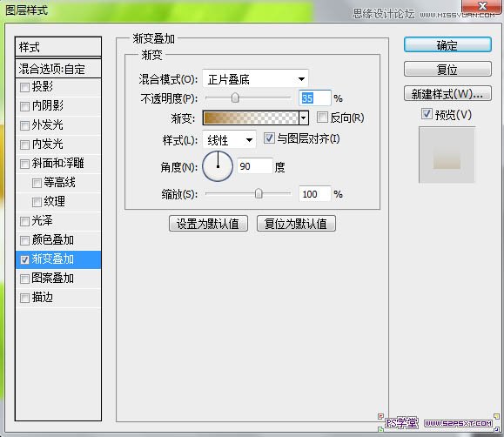Check the 纹理 texture checkbox
The height and width of the screenshot is (437, 504).
pos(37,202)
